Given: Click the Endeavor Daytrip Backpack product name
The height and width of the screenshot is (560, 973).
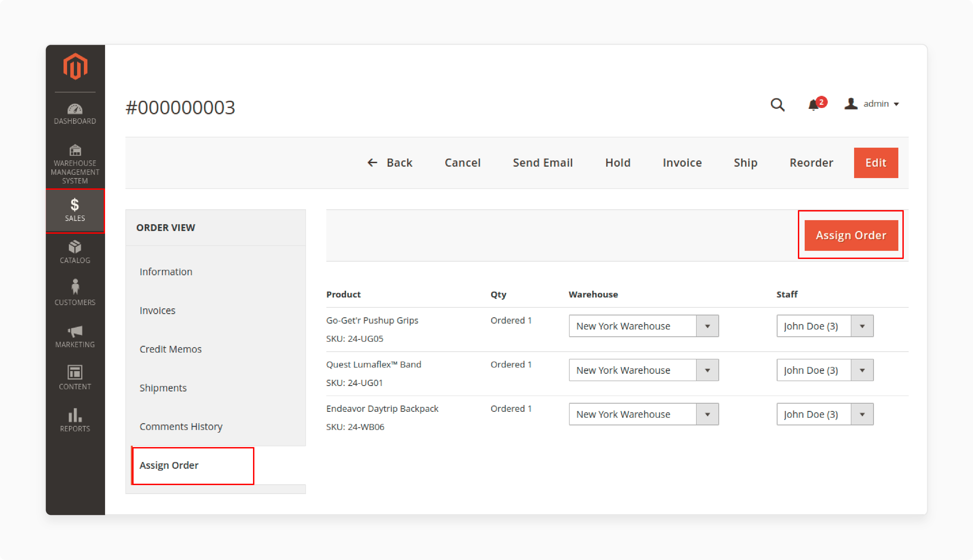Looking at the screenshot, I should (382, 409).
